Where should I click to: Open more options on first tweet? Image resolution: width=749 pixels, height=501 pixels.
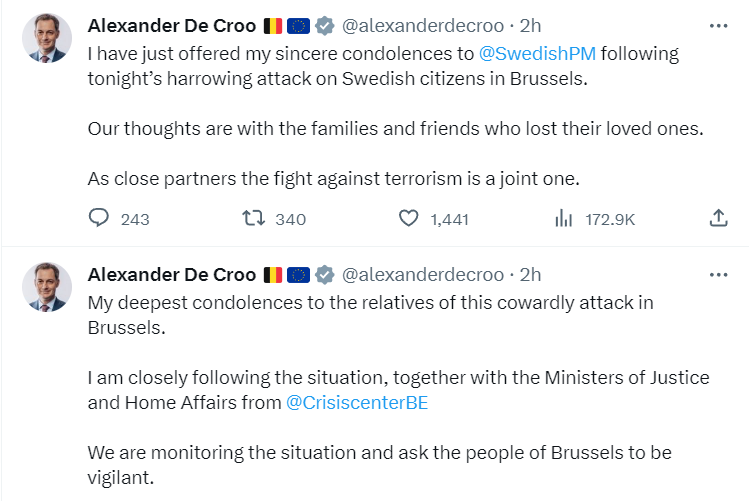718,26
